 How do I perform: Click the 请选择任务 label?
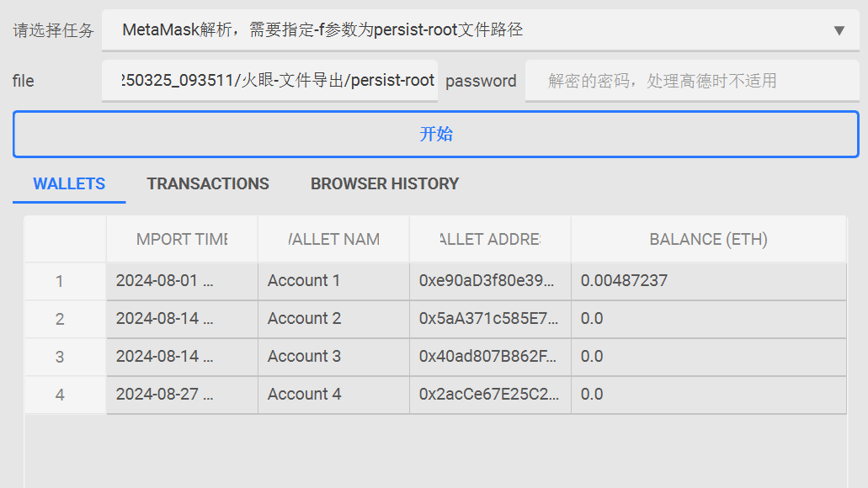pos(54,30)
